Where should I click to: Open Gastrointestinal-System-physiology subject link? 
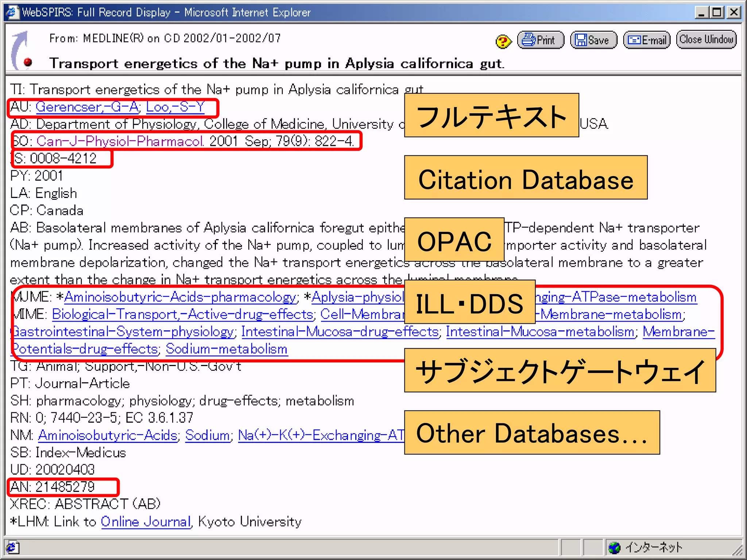pyautogui.click(x=123, y=332)
